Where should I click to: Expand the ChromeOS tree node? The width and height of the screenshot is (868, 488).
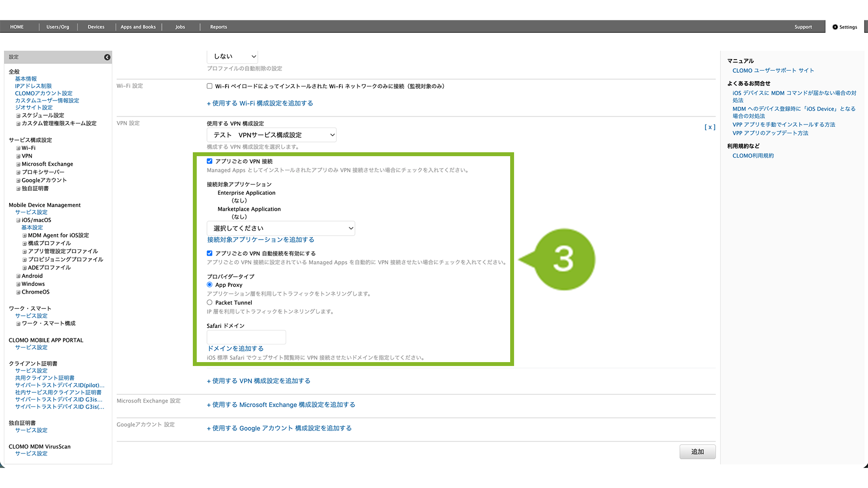click(18, 292)
